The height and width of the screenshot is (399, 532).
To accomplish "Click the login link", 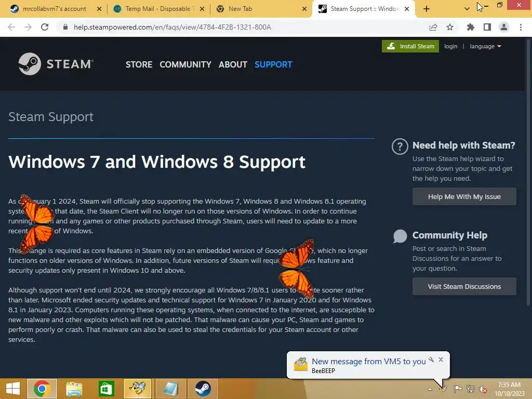I will 450,46.
